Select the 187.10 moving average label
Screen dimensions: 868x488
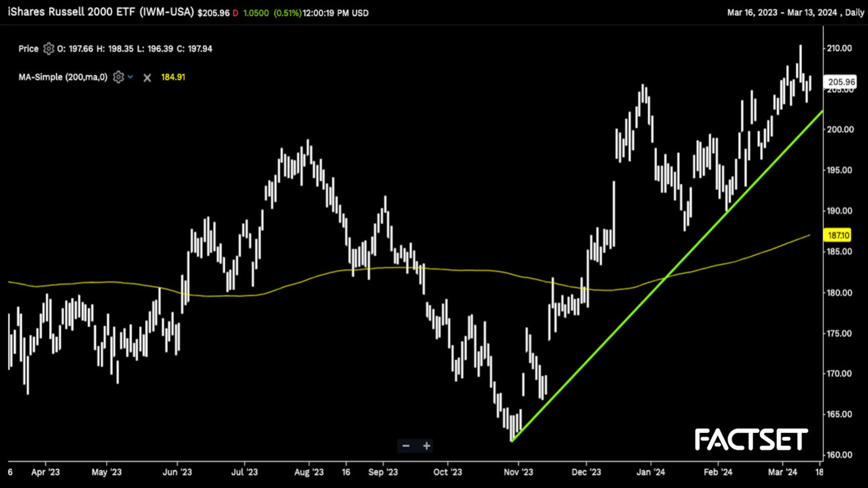coord(839,235)
